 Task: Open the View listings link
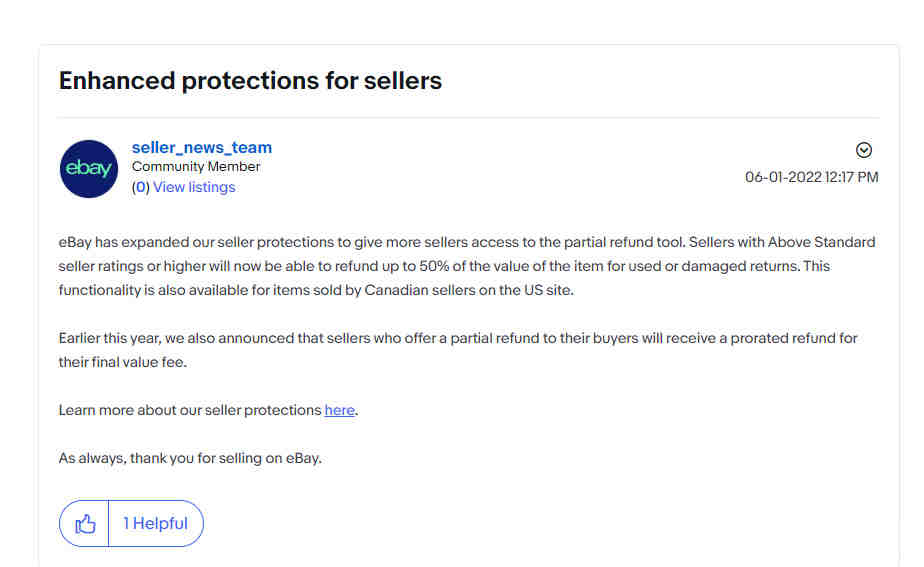194,187
